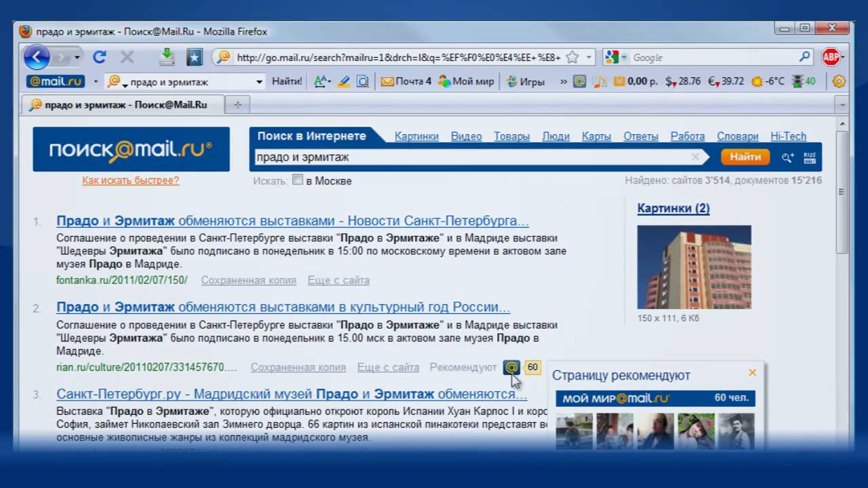The width and height of the screenshot is (868, 488).
Task: Click the Поиск@mail.ru page logo
Action: [132, 149]
